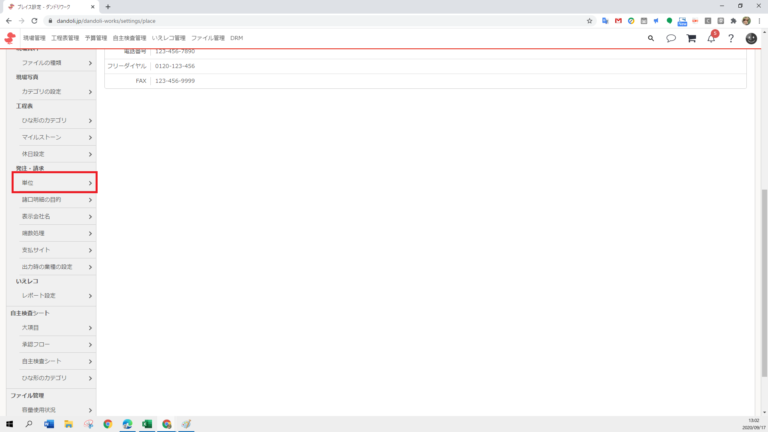Open Excel from the Windows taskbar
Screen dimensions: 768x432
[147, 424]
